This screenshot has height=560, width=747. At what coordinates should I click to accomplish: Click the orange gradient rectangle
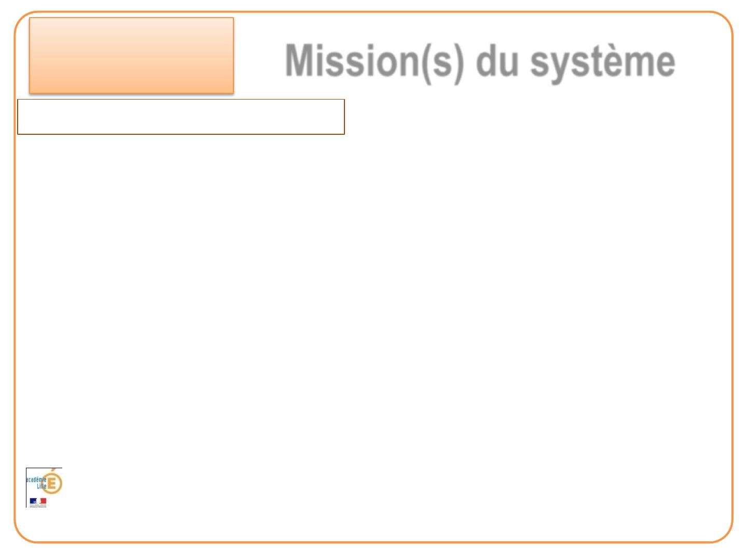(131, 55)
